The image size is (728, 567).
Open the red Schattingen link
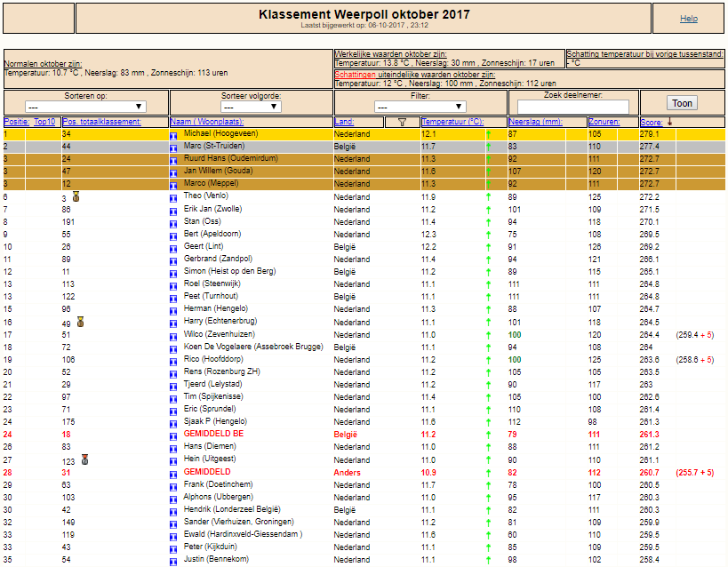[x=356, y=75]
